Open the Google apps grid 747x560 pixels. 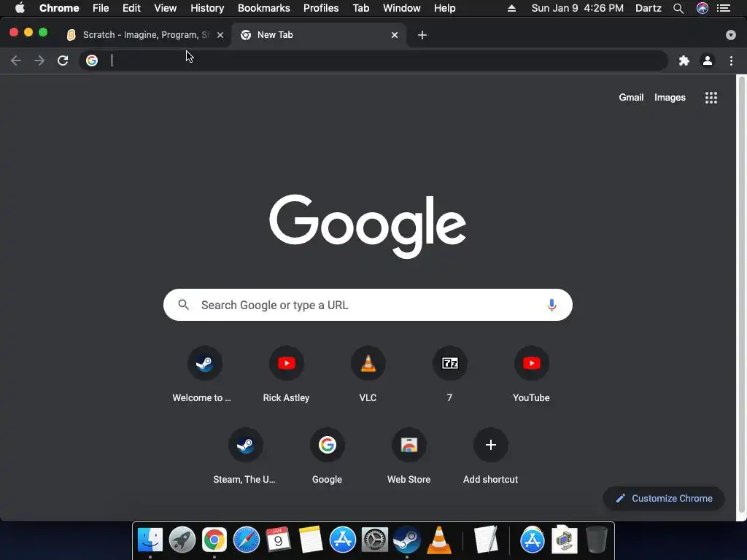[x=711, y=98]
